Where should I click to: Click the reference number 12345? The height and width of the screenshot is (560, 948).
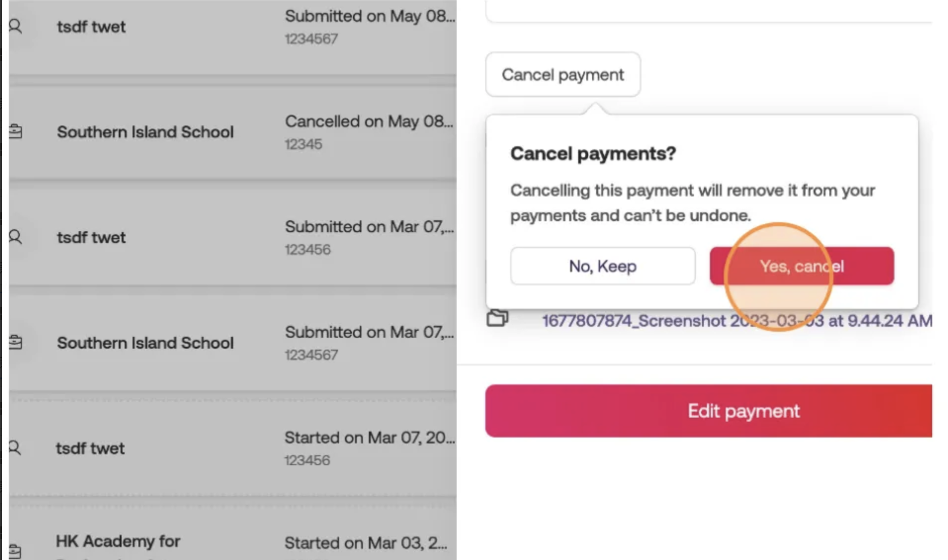coord(303,144)
